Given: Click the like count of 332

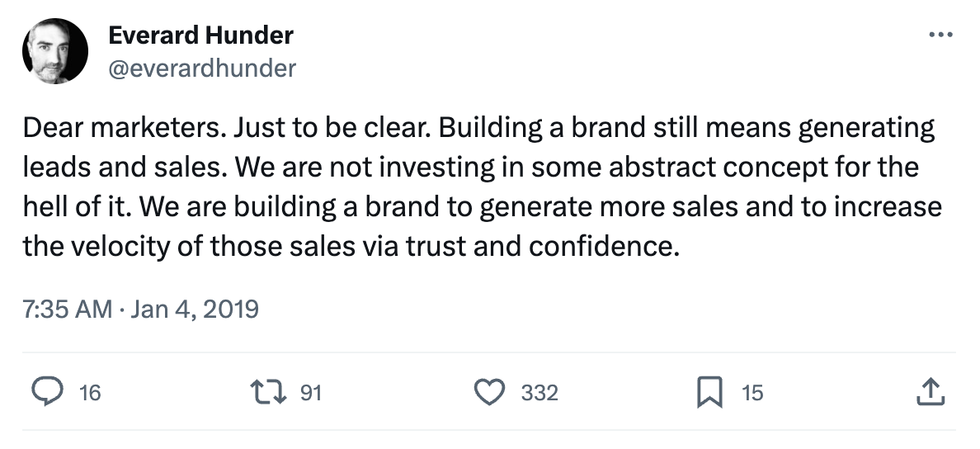Looking at the screenshot, I should coord(539,393).
